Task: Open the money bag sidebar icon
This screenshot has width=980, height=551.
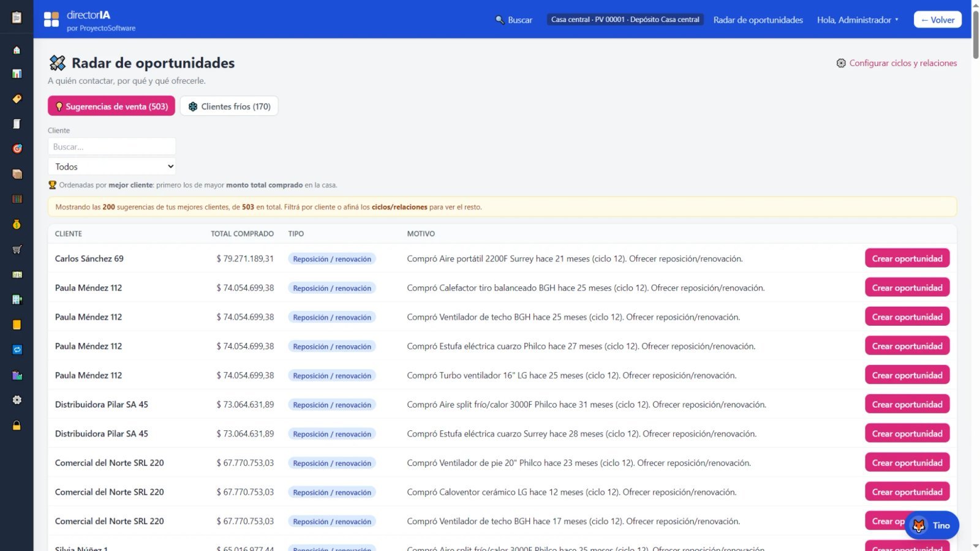Action: pyautogui.click(x=17, y=224)
